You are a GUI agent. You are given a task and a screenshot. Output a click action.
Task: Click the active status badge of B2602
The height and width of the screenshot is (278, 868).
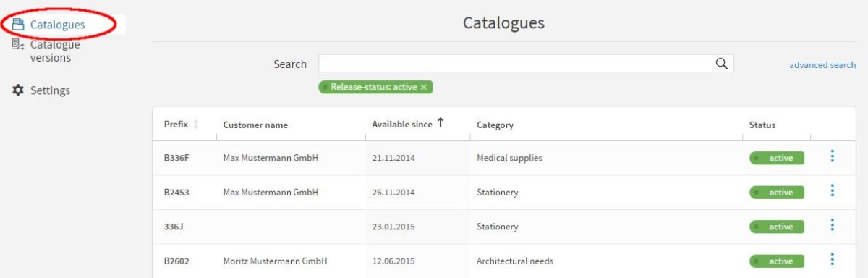(x=776, y=261)
